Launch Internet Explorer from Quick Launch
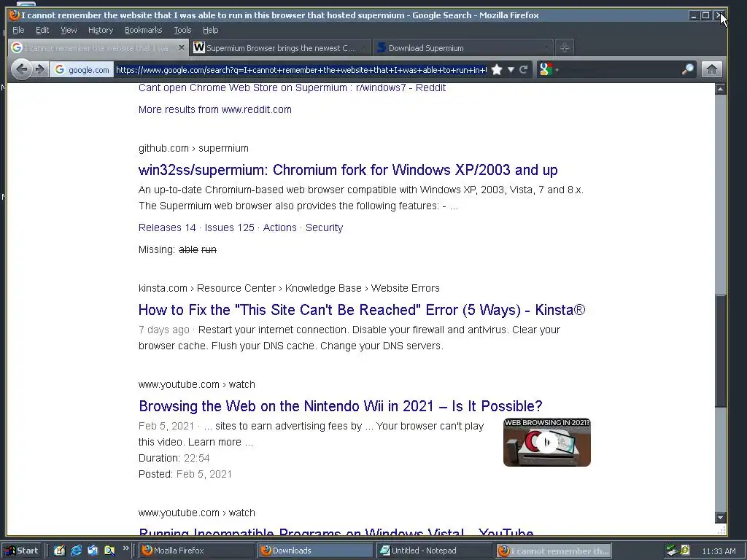747x560 pixels. tap(76, 551)
